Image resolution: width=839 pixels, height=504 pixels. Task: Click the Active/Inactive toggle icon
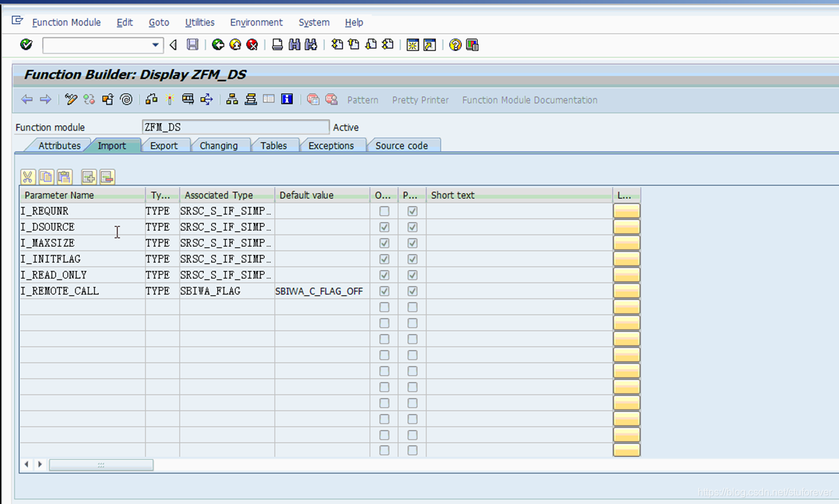[x=89, y=99]
